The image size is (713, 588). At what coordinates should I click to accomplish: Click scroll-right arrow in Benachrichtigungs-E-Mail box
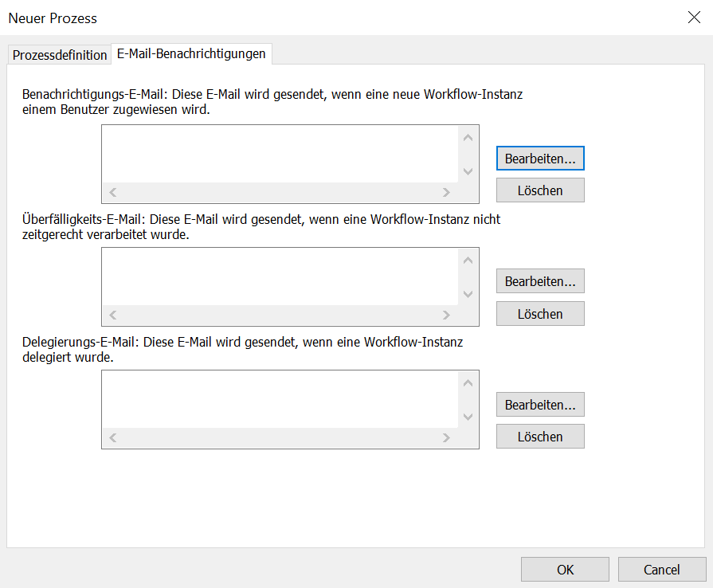point(446,192)
